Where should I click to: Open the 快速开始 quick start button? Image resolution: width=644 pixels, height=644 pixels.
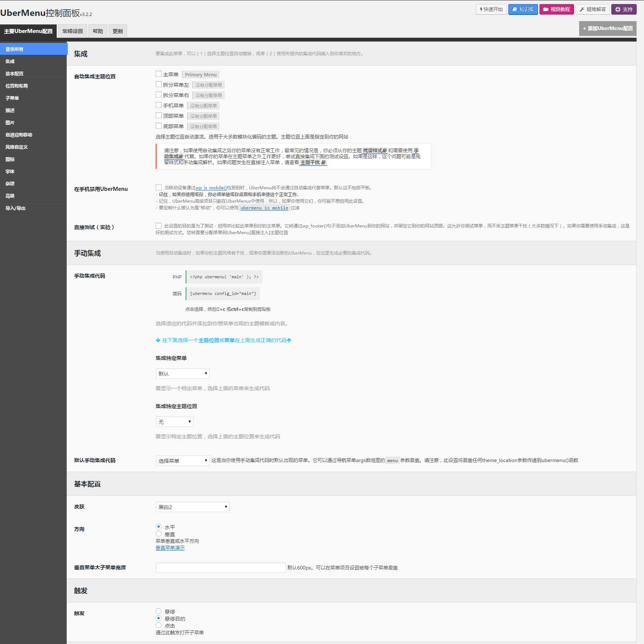491,9
